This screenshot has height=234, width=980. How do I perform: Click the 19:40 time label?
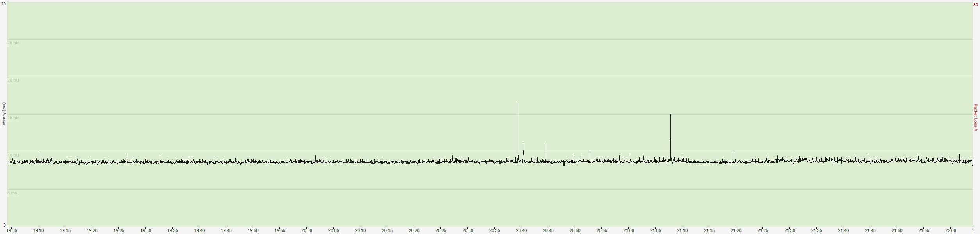[x=199, y=230]
